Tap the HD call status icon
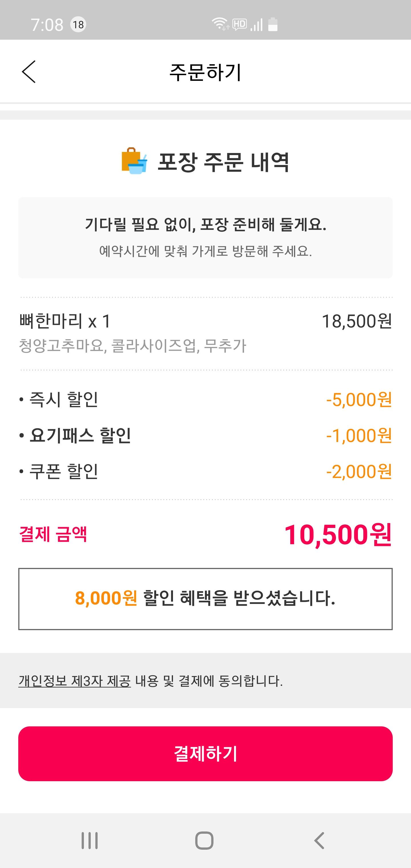Screen dimensions: 411x868 (x=239, y=24)
